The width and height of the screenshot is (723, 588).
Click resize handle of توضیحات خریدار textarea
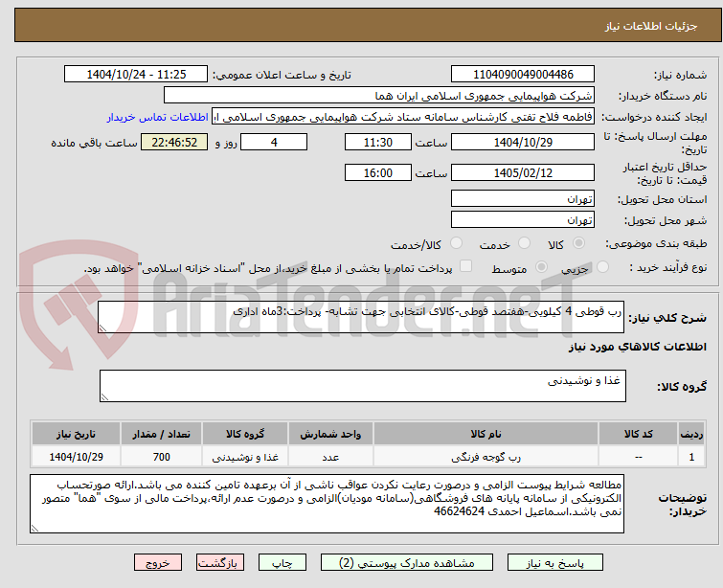[x=35, y=529]
